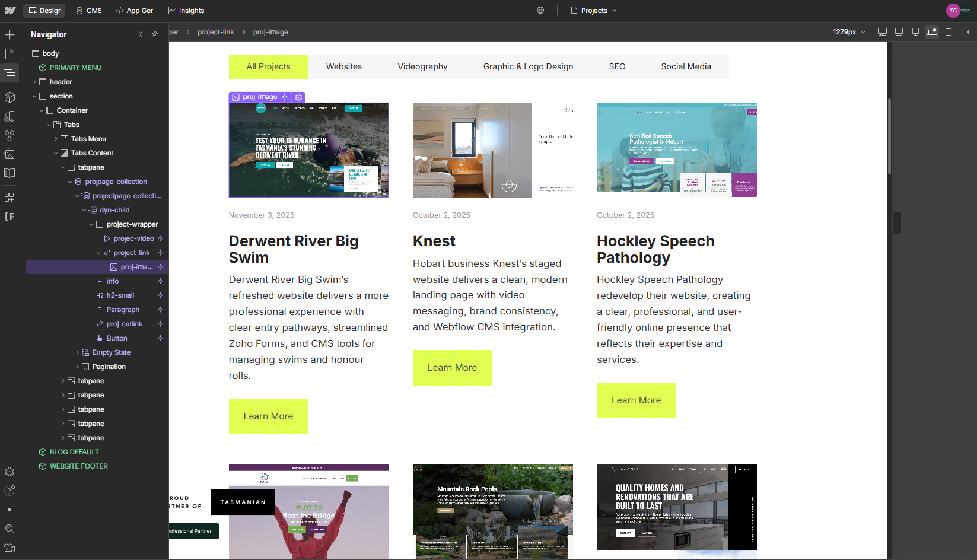Switch to the tablet breakpoint
Image resolution: width=977 pixels, height=560 pixels.
(949, 32)
